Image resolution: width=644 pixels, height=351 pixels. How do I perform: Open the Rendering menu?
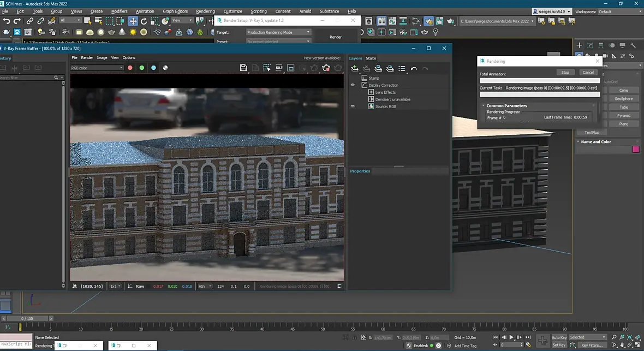(x=205, y=11)
